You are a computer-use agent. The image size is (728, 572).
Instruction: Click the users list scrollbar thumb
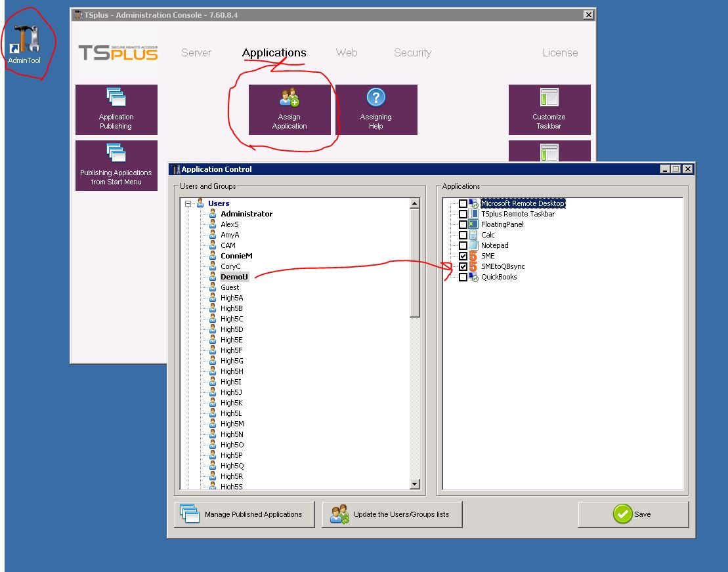point(415,262)
